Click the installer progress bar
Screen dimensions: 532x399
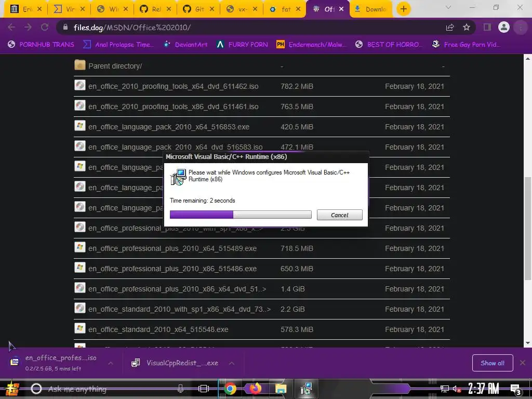click(241, 215)
